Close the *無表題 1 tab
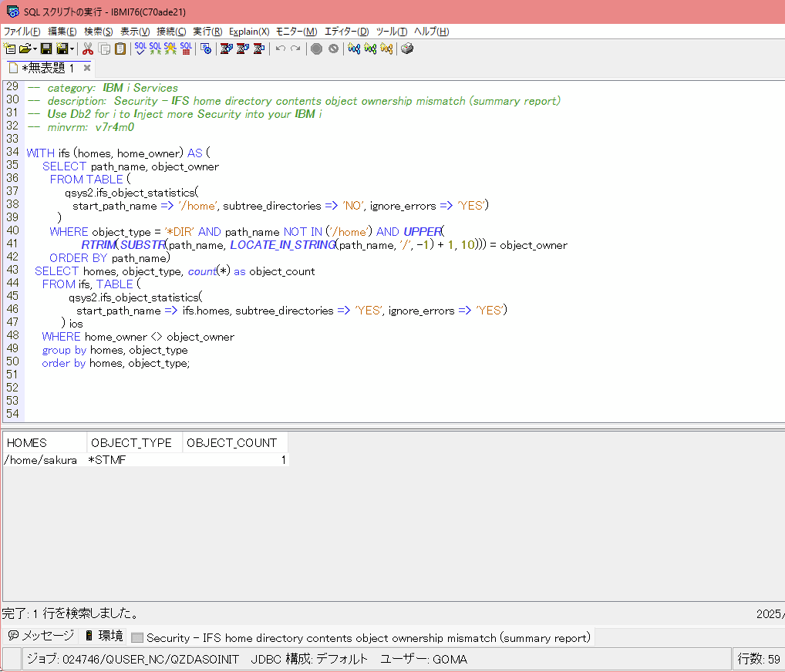The height and width of the screenshot is (672, 785). tap(87, 68)
